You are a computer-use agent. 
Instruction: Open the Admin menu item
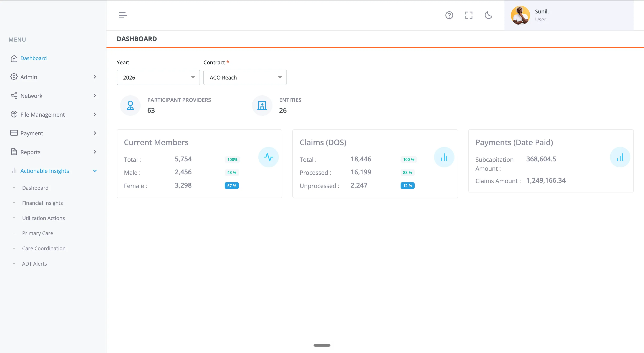[x=29, y=77]
